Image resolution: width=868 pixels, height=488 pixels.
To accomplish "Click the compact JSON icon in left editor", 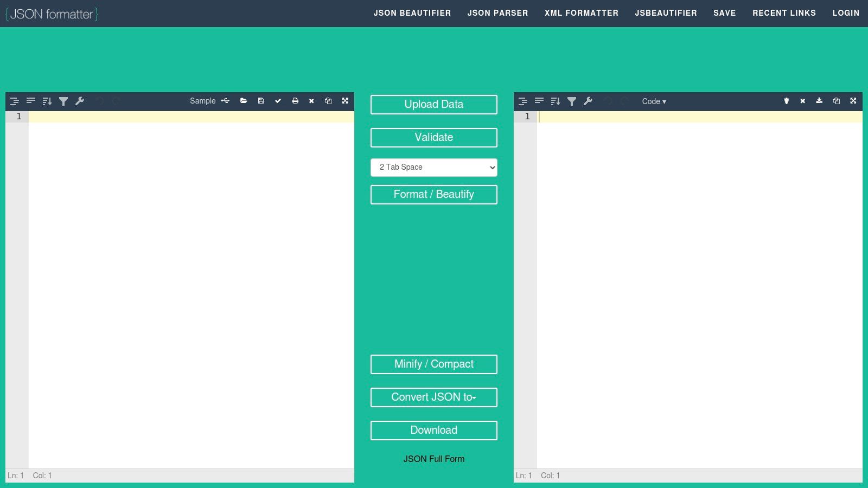I will [31, 101].
